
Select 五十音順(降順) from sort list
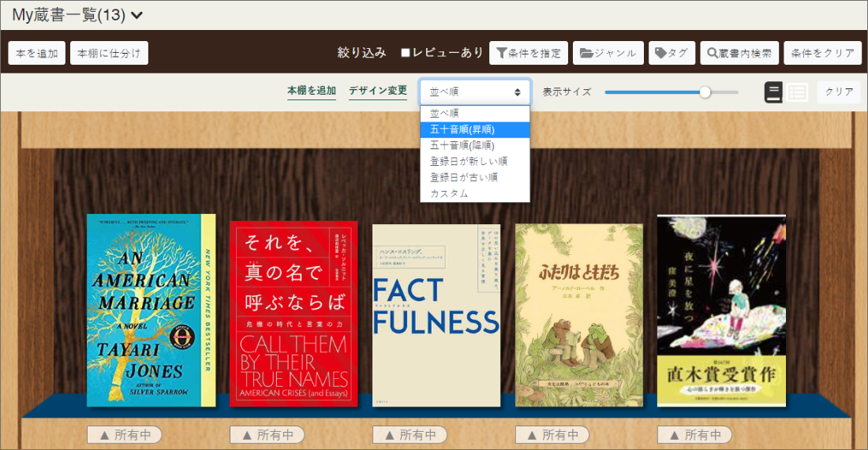[x=462, y=145]
